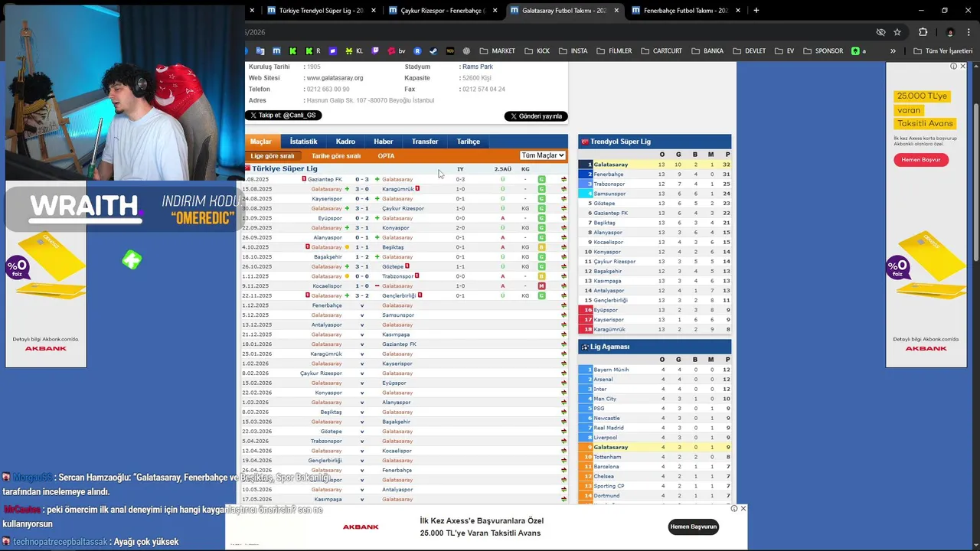Click the B result badge for Trabzonspor match
Image resolution: width=980 pixels, height=551 pixels.
[x=541, y=276]
